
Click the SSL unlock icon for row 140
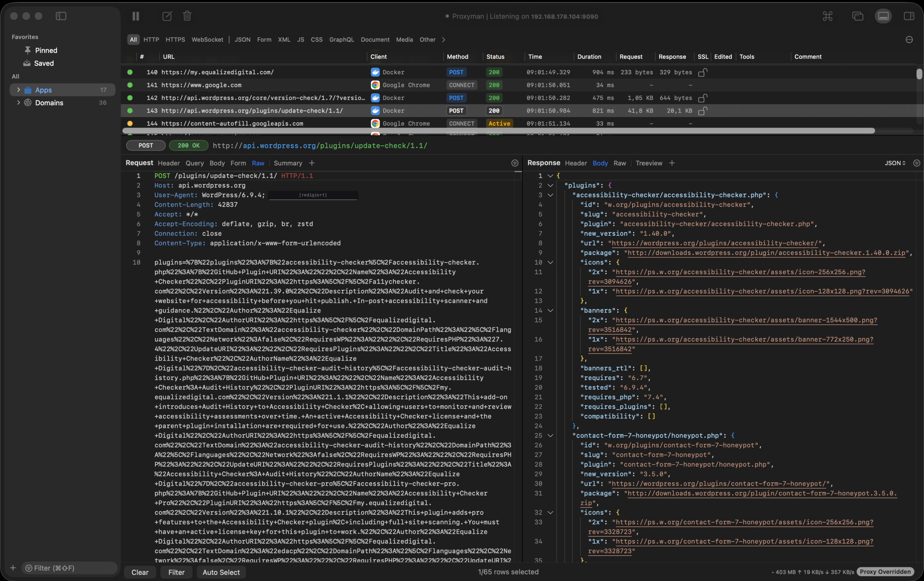[x=703, y=72]
